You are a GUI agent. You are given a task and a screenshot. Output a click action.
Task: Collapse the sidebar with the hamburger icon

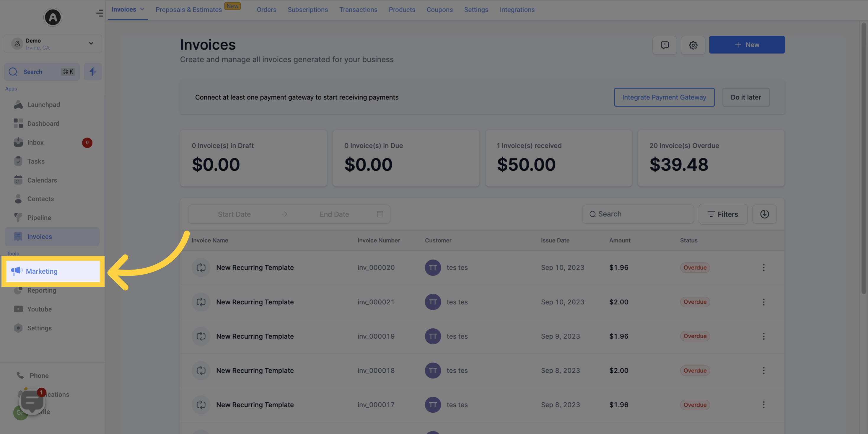[100, 13]
